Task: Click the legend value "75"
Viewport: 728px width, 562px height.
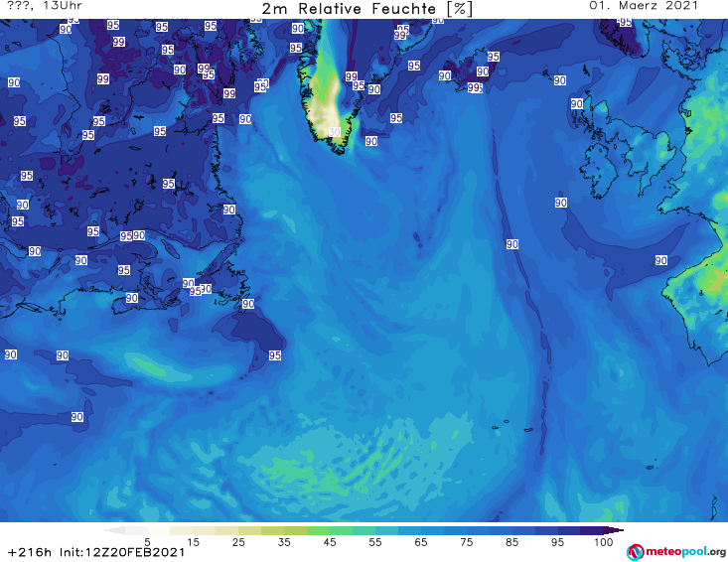Action: click(467, 542)
